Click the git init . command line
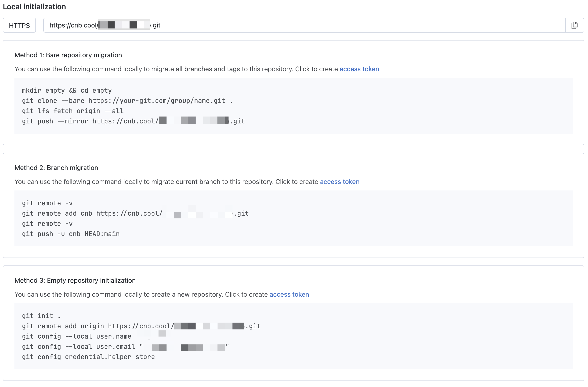The height and width of the screenshot is (387, 588). point(41,316)
